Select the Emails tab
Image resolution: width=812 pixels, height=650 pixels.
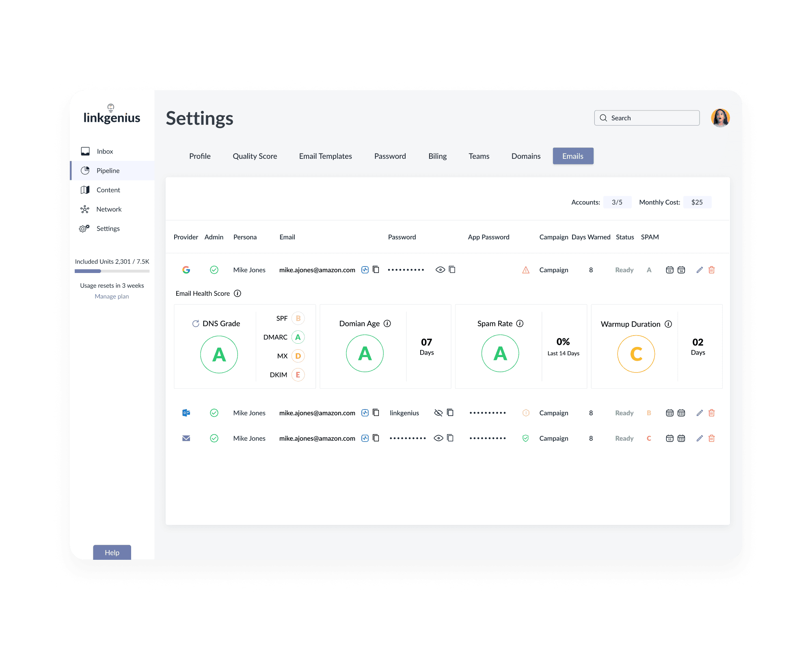click(573, 156)
